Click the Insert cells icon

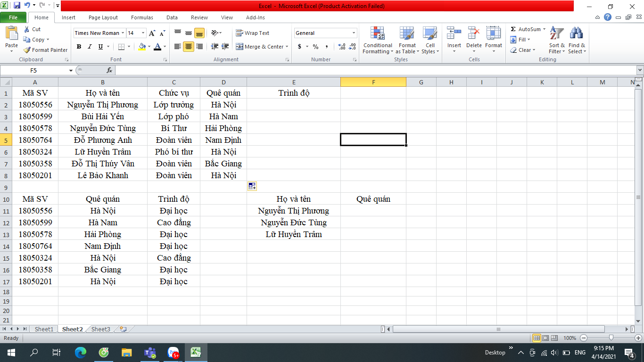(x=454, y=33)
